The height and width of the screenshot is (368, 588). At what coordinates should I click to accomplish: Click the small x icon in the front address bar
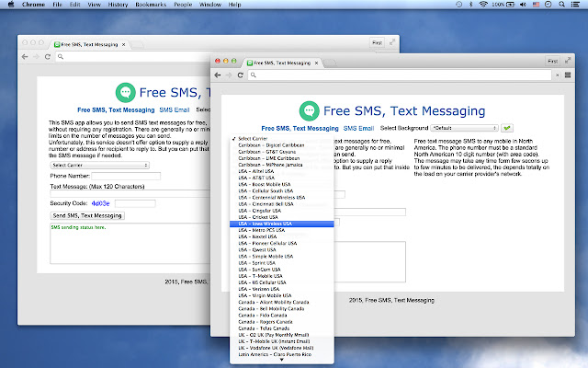(558, 75)
